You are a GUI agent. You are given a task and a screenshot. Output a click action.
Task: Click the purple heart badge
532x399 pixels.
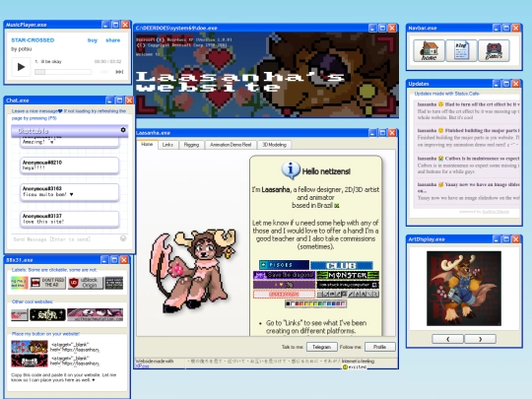click(285, 285)
